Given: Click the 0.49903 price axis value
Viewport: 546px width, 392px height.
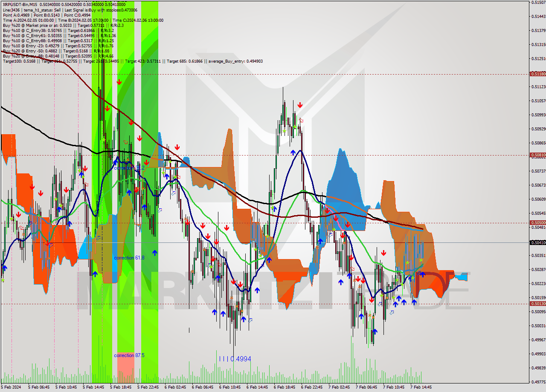Looking at the screenshot, I should [538, 354].
